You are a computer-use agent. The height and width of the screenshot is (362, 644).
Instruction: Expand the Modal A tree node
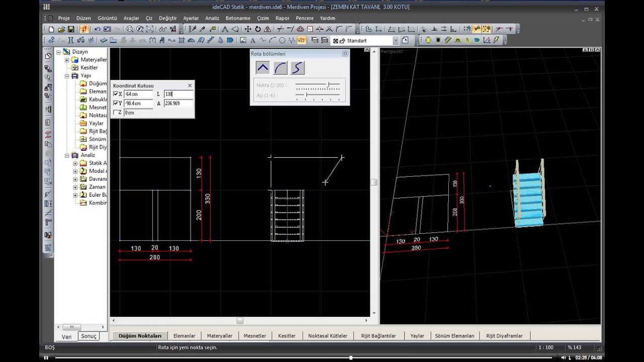coord(75,171)
